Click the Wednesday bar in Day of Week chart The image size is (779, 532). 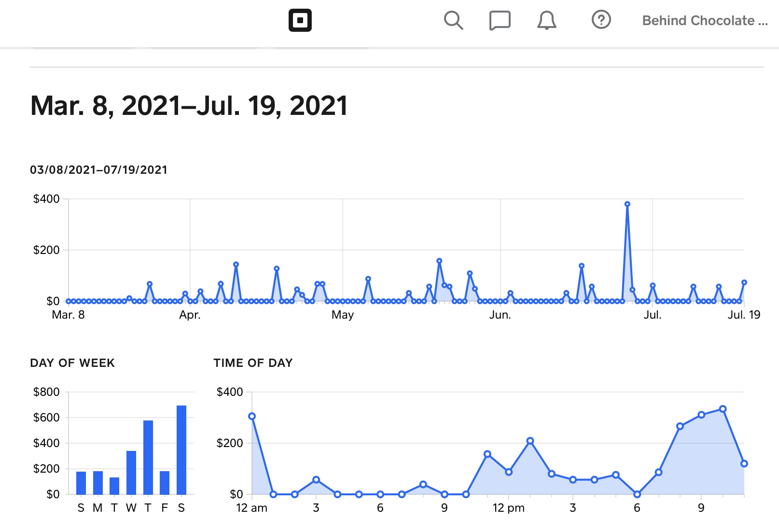tap(131, 473)
